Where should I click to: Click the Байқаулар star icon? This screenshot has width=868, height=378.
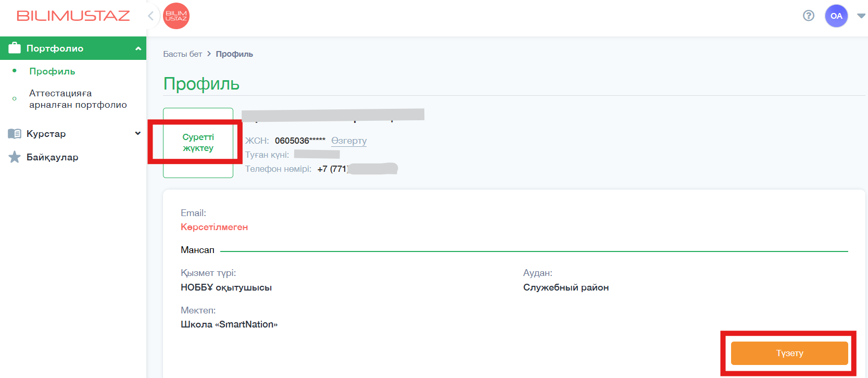pos(15,157)
